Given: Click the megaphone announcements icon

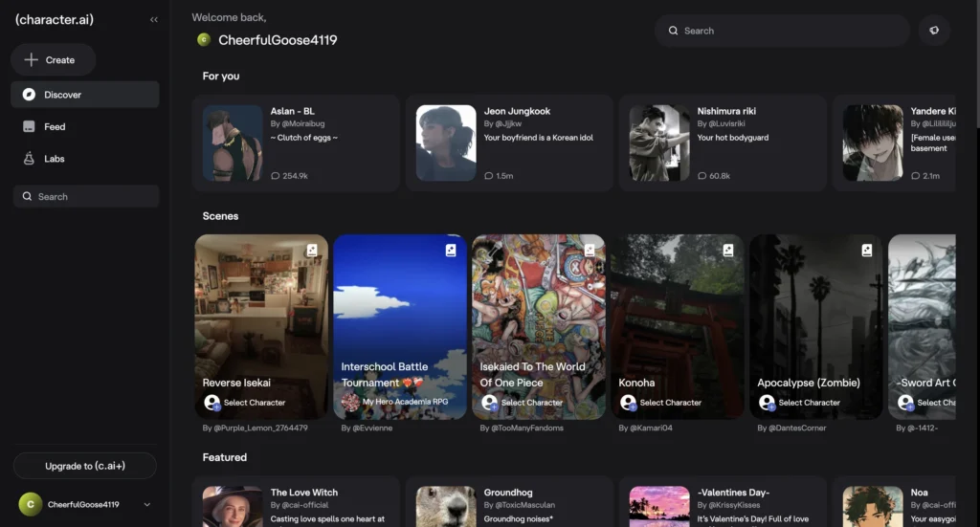Looking at the screenshot, I should (x=934, y=31).
